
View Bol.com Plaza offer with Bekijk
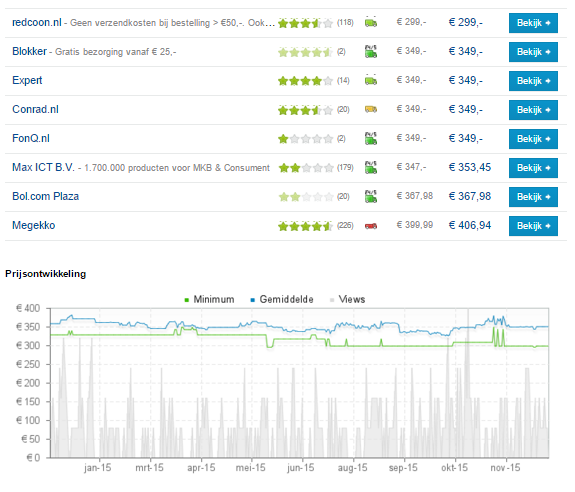click(x=533, y=197)
